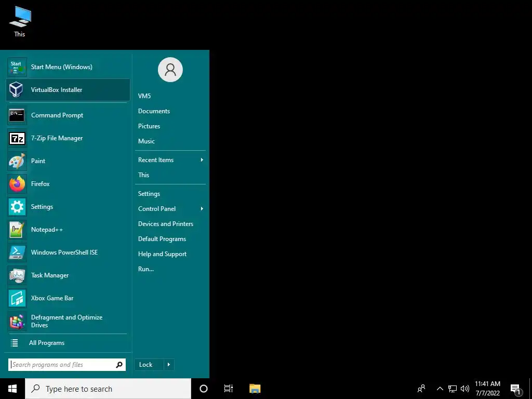Open the Settings gear icon in programs list
Image resolution: width=532 pixels, height=399 pixels.
[17, 207]
